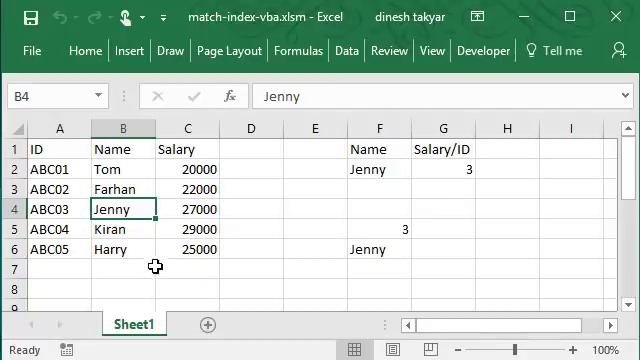Switch to Page Layout view icon
Screen dimensions: 640x360
pyautogui.click(x=393, y=350)
